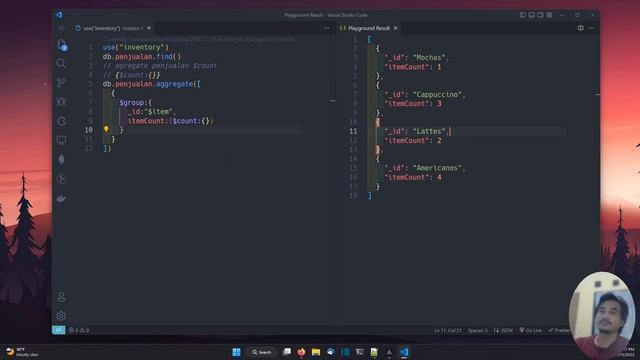
Task: Click line number 11 in result editor gutter
Action: tap(353, 131)
